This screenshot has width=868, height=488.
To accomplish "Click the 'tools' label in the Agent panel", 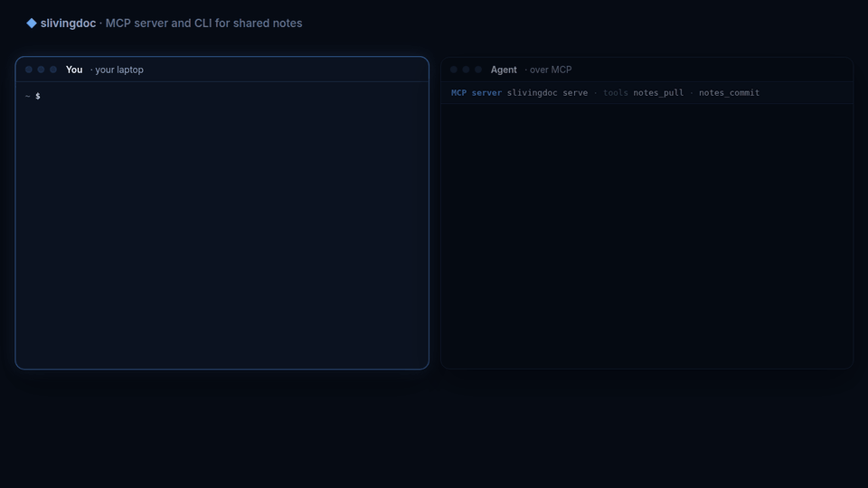I will click(616, 92).
